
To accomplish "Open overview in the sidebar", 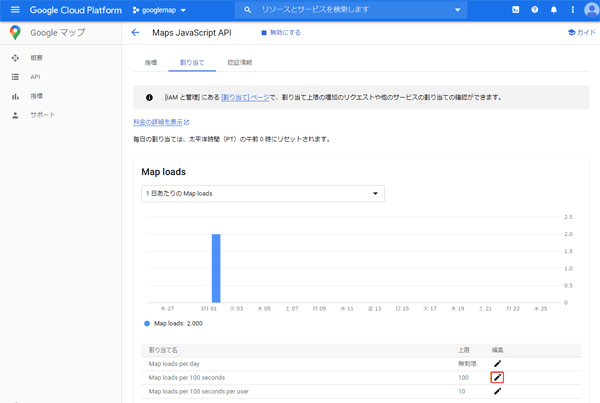I will click(36, 58).
